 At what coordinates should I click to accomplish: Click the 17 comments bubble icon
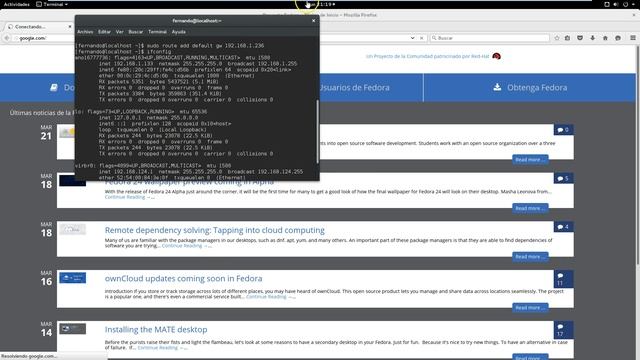[x=563, y=330]
